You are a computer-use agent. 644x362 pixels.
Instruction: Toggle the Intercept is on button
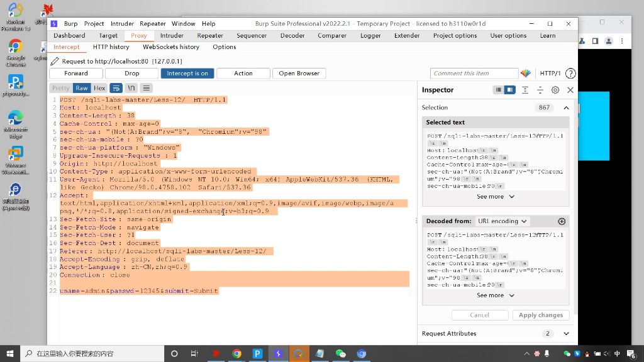tap(187, 74)
